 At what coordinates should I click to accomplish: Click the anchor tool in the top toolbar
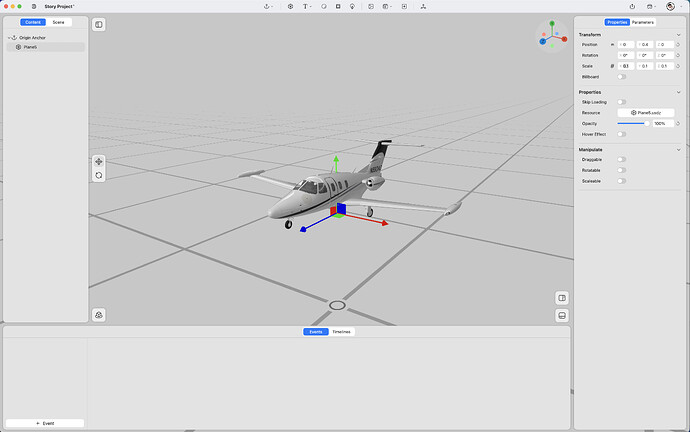[267, 6]
